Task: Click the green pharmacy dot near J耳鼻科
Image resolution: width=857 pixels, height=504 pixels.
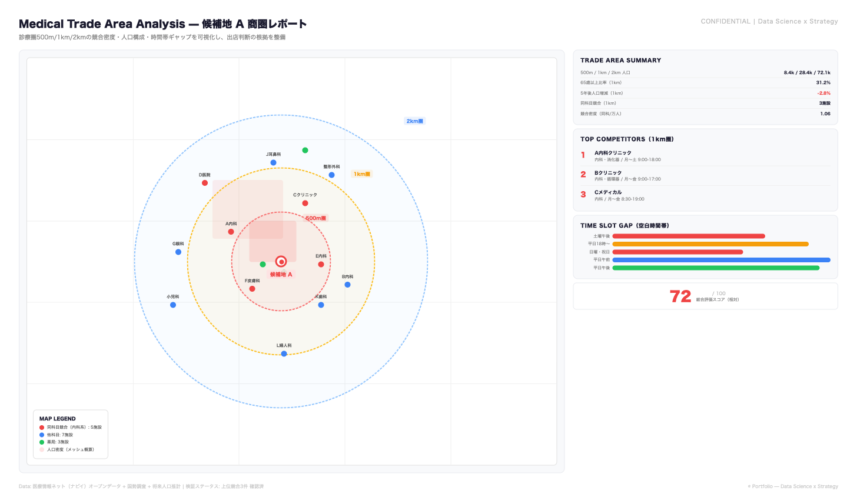Action: (x=305, y=151)
